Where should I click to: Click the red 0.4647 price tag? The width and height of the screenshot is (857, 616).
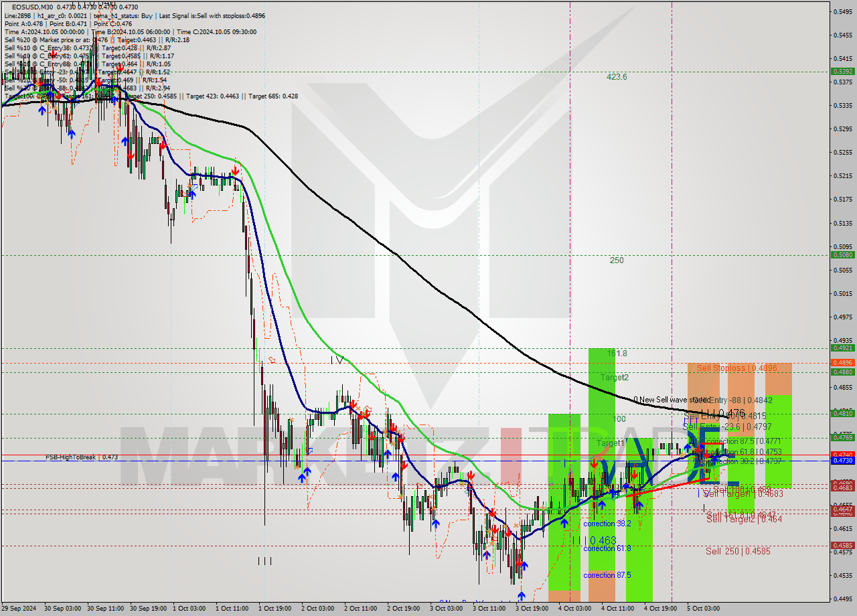point(842,510)
